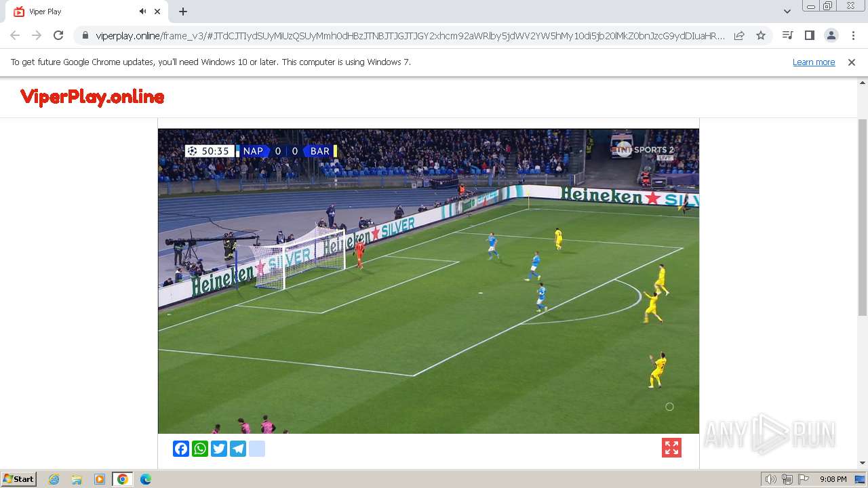The width and height of the screenshot is (868, 488).
Task: Focus the viperplay.online address bar
Action: (x=410, y=35)
